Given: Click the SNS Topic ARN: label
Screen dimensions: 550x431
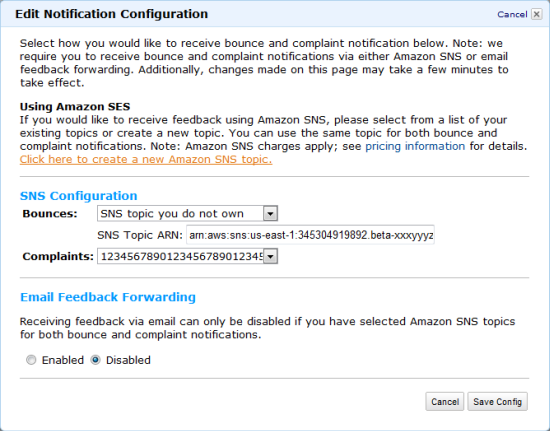Looking at the screenshot, I should tap(140, 235).
